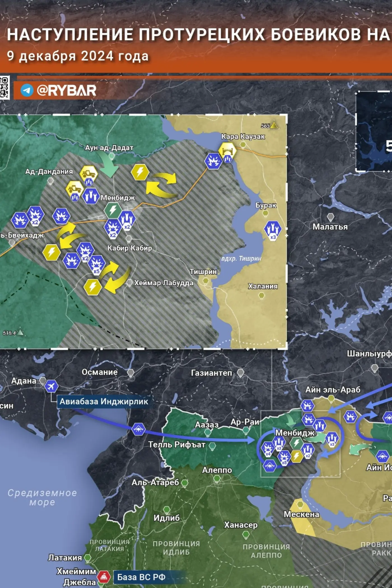This screenshot has width=392, height=588.
Task: Click the city marker pin next to Газиантеп
Action: point(241,372)
